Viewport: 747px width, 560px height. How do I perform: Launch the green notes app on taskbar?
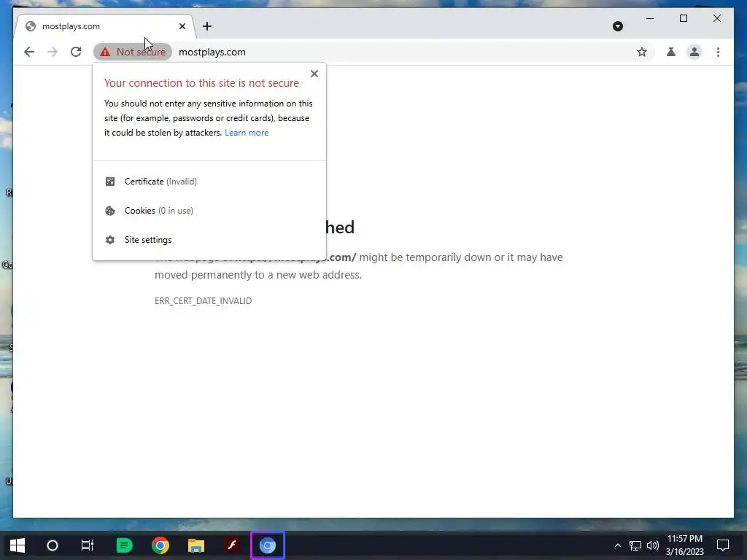pos(124,545)
